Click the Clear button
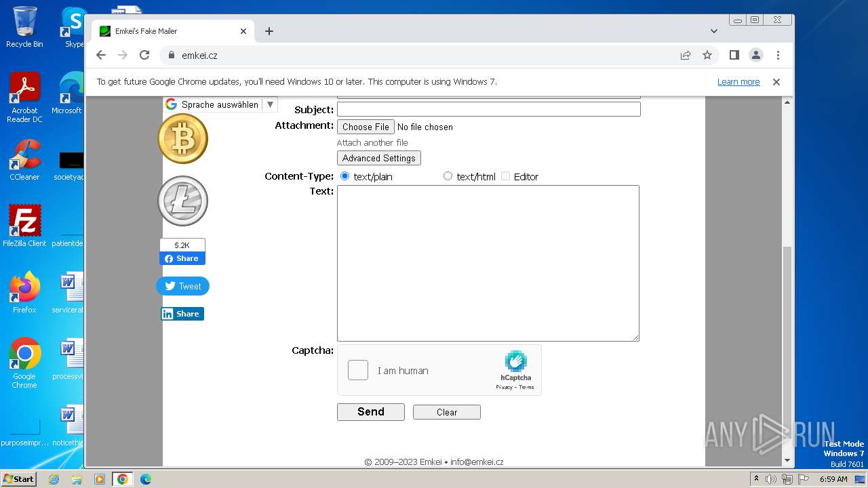This screenshot has height=488, width=868. 447,412
